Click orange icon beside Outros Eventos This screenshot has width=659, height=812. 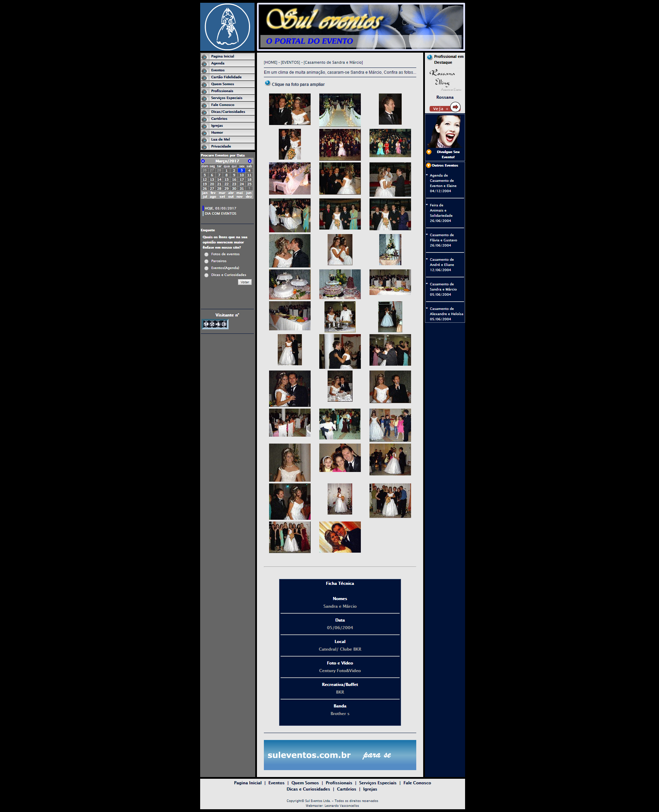pyautogui.click(x=428, y=166)
